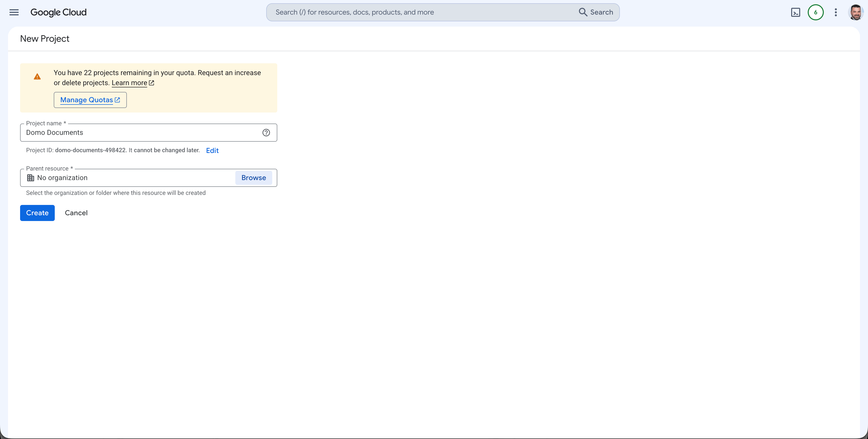Click the organization building icon

tap(30, 178)
